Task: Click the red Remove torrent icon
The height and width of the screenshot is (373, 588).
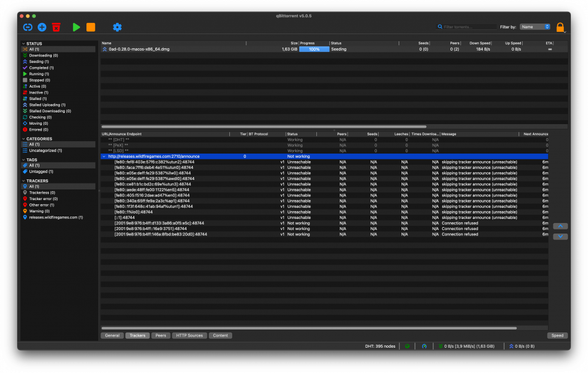Action: click(56, 27)
